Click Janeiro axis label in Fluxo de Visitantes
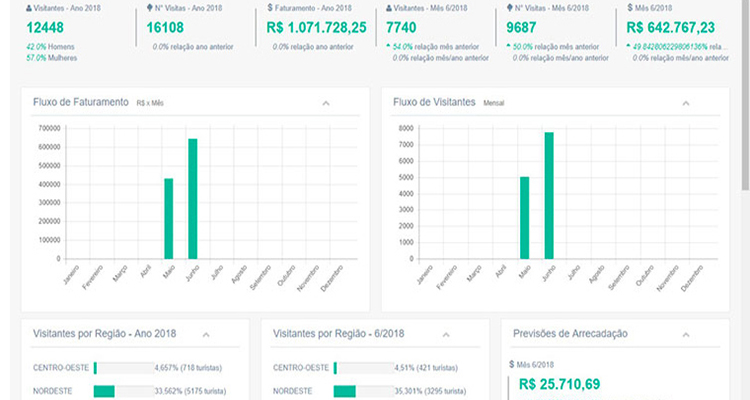 click(x=424, y=275)
